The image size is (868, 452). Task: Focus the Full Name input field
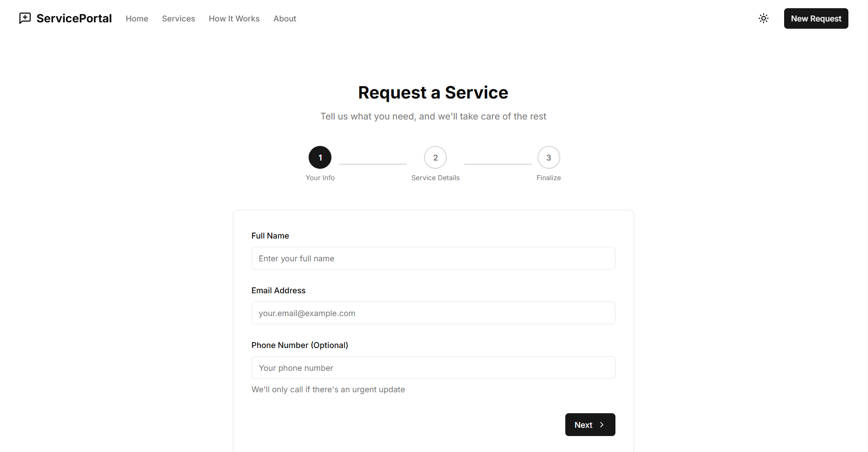point(433,258)
